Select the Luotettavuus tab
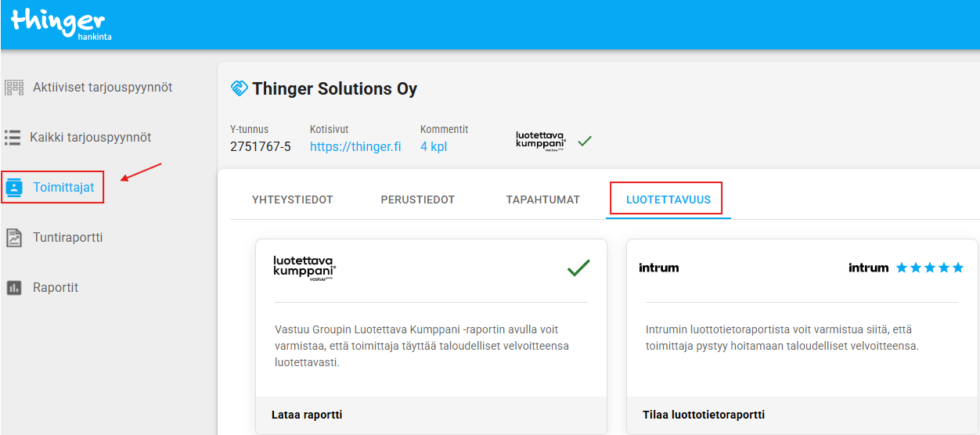The height and width of the screenshot is (435, 980). [668, 200]
